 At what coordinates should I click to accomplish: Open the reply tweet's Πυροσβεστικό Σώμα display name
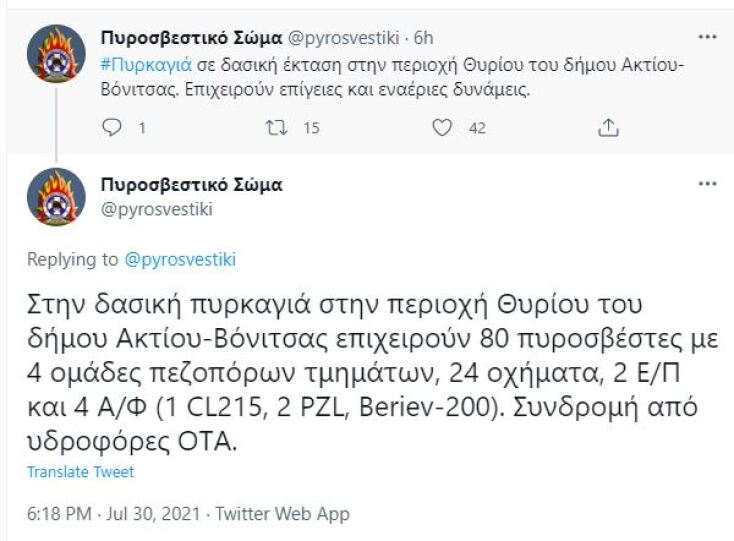point(191,185)
